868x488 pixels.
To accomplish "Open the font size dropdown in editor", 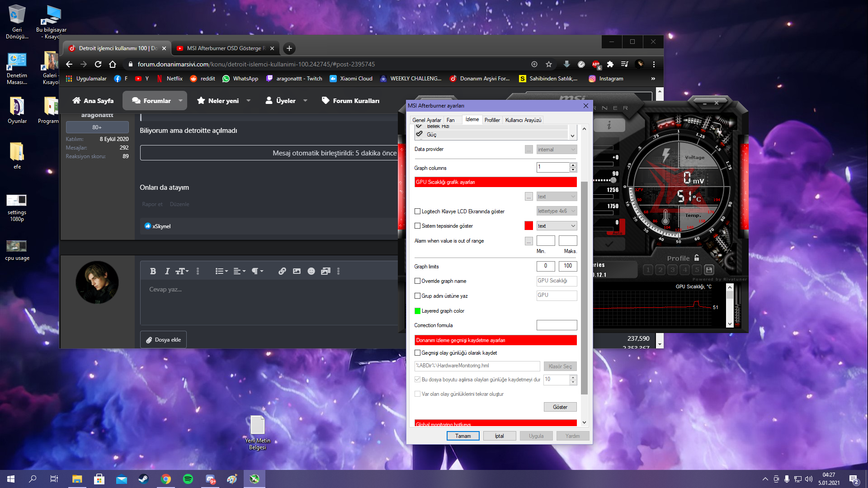I will (182, 271).
